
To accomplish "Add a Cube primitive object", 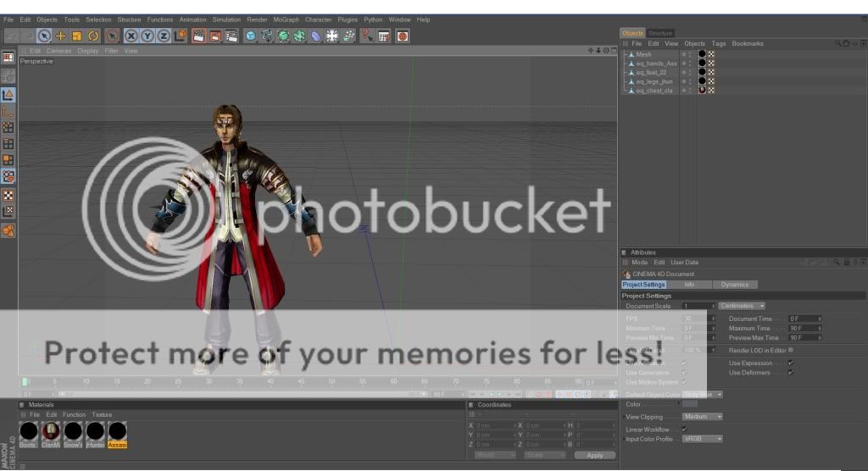I will (251, 36).
